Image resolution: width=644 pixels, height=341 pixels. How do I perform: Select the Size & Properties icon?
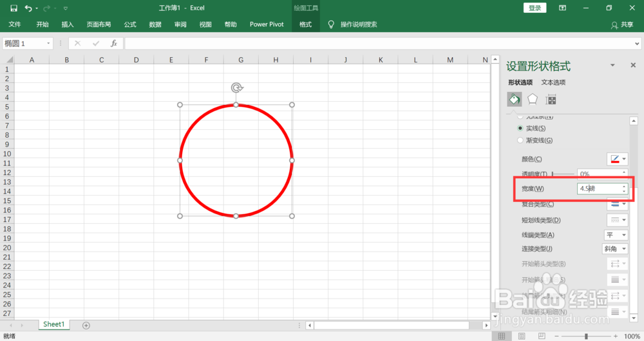pyautogui.click(x=551, y=100)
